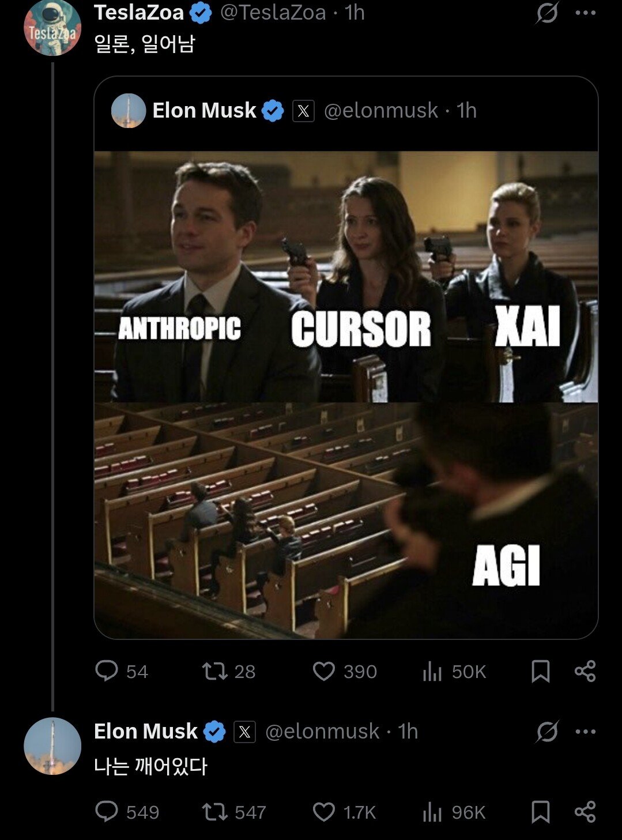Open more options on Elon Musk's reply
The image size is (622, 840).
click(x=585, y=732)
